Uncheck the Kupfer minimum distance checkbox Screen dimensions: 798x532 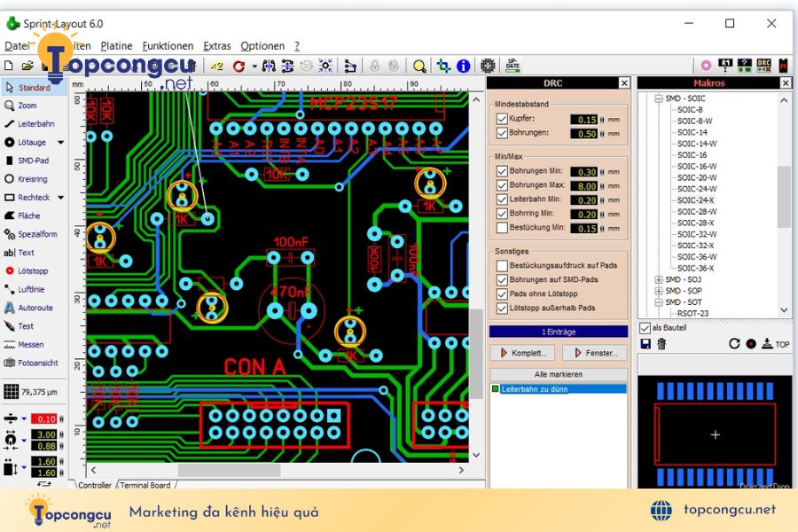click(502, 118)
